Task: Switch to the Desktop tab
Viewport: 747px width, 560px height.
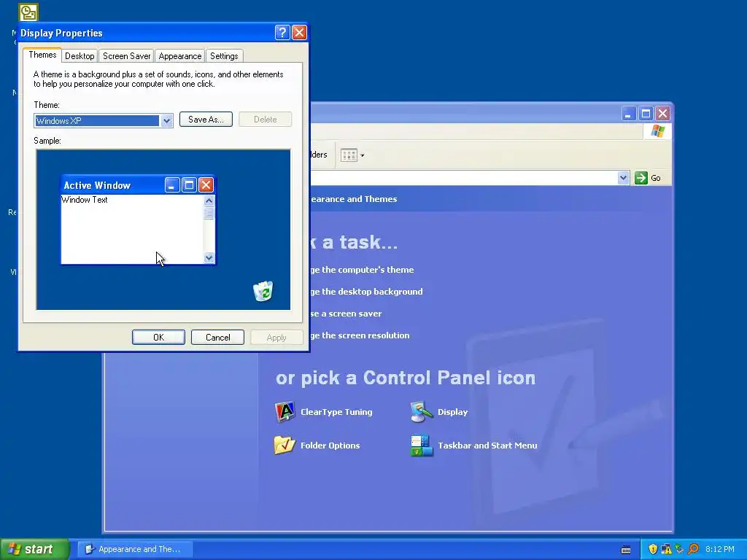Action: 80,55
